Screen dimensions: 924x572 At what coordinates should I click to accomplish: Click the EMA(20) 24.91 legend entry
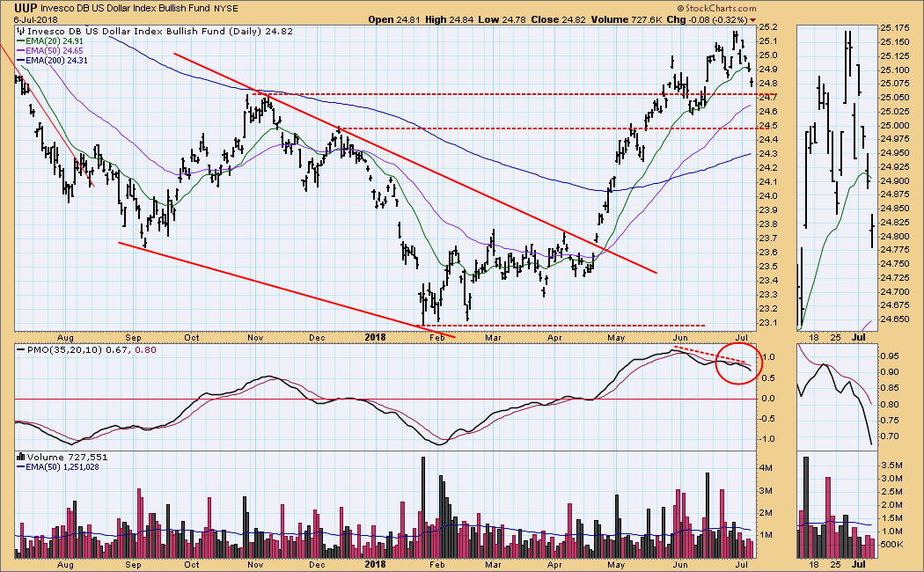click(49, 41)
